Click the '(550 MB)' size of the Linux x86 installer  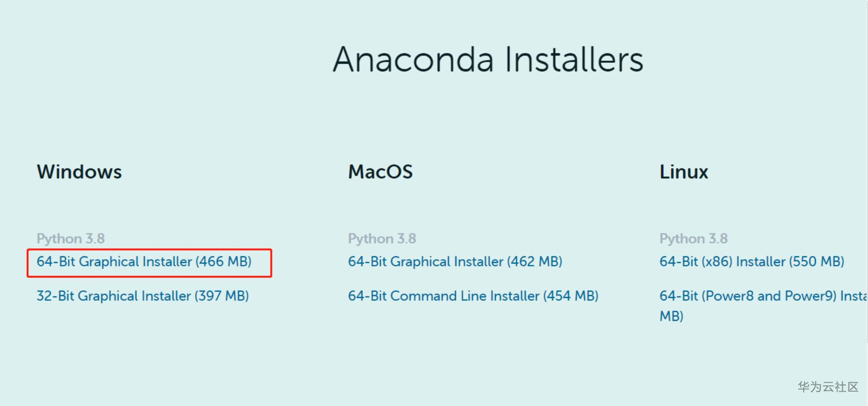(816, 262)
